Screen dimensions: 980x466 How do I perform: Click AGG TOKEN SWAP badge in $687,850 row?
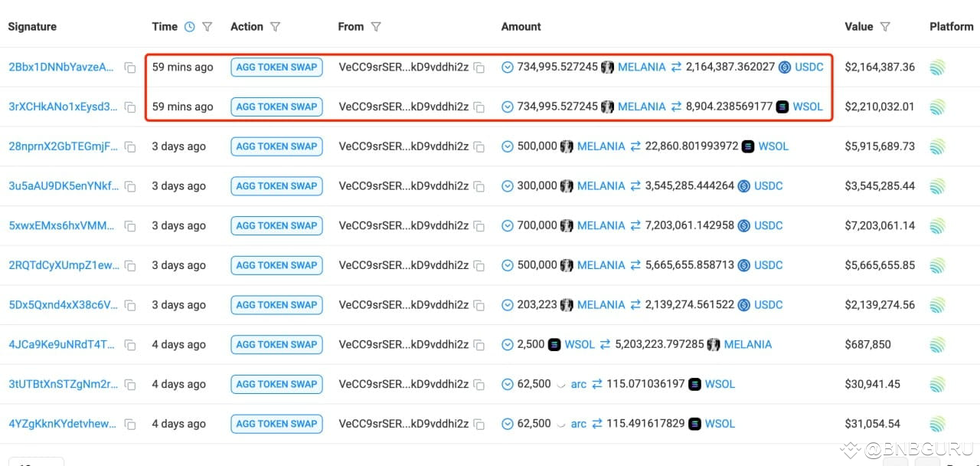[x=276, y=345]
